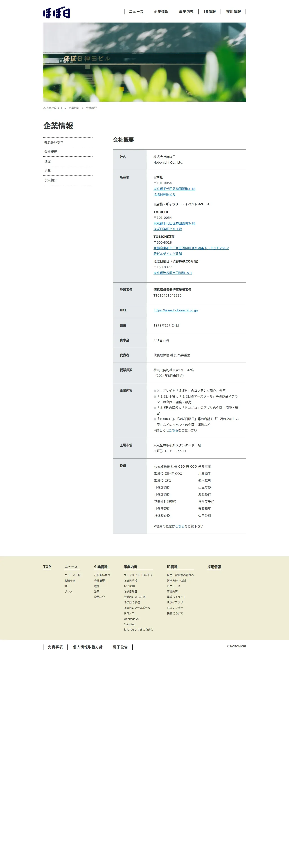
Task: Open the 本社 address 東京都千代田区神田錦町3-18 link
Action: 174,189
